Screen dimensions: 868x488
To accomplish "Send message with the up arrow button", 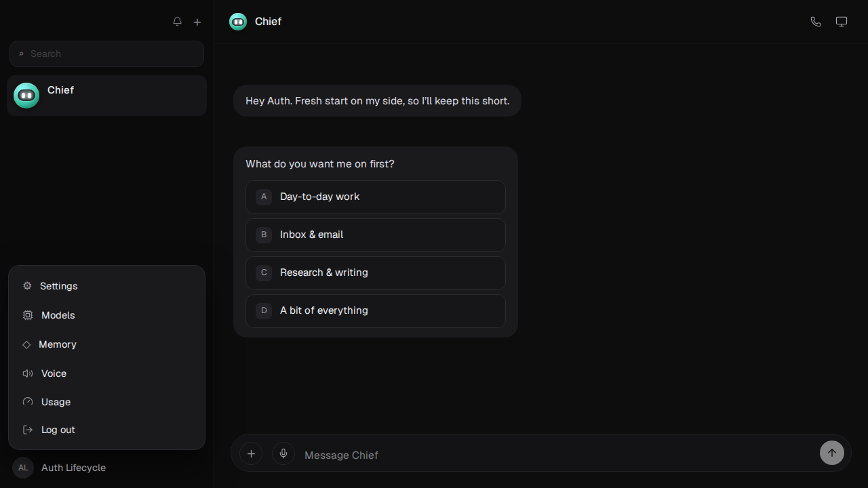I will point(832,453).
